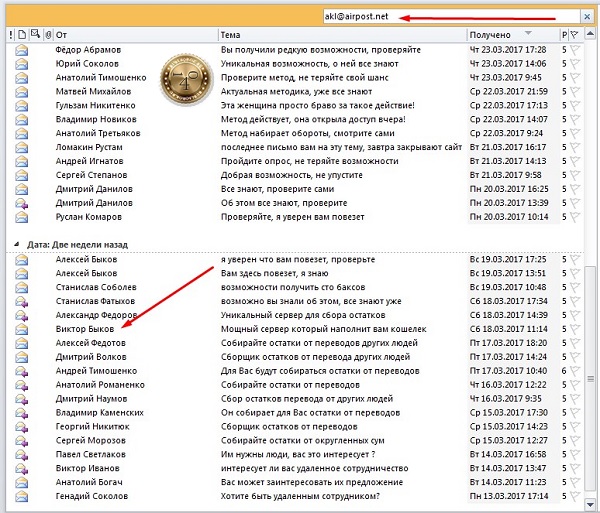Clear the search with the X button
600x513 pixels.
(587, 16)
